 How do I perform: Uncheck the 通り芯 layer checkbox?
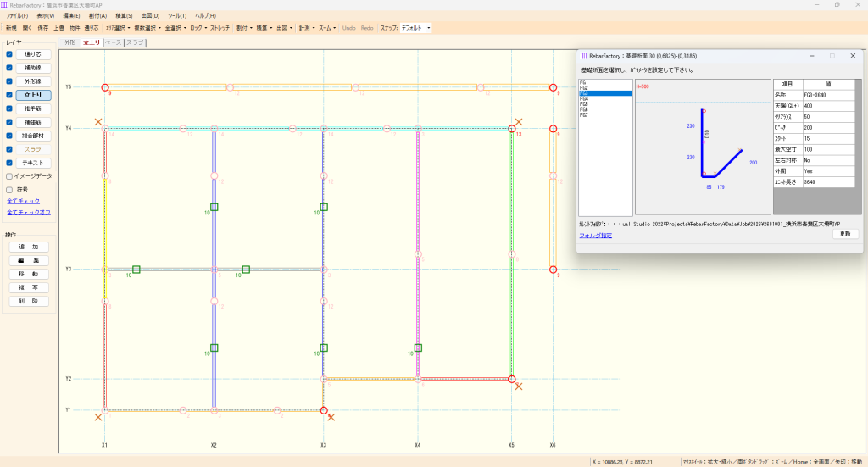click(9, 54)
